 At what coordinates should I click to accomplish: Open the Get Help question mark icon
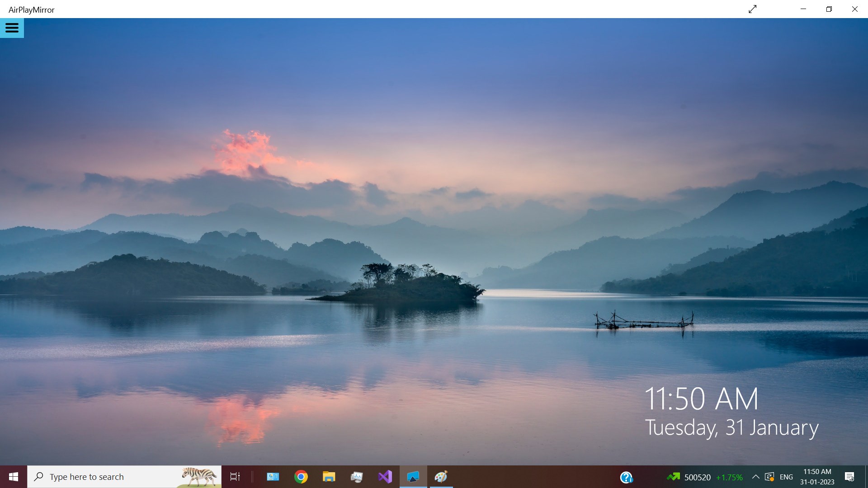tap(626, 477)
